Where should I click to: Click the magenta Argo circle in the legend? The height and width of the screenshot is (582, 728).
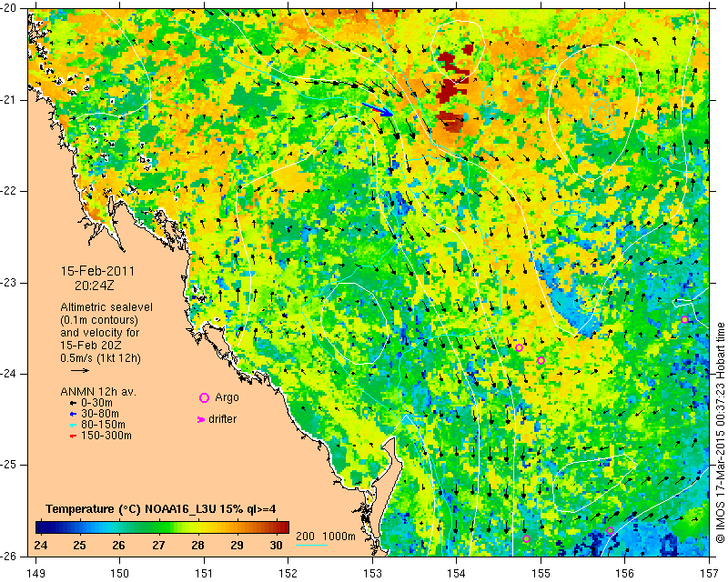tap(204, 397)
